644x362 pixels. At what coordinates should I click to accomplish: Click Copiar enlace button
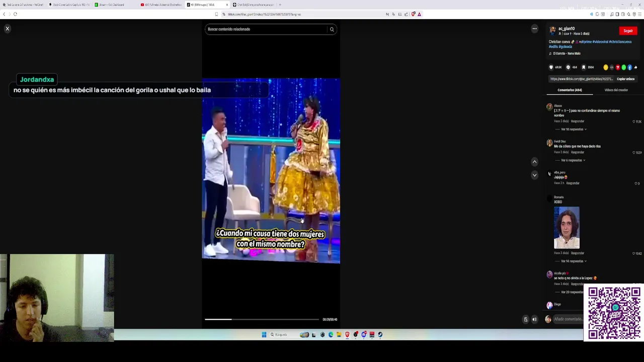click(x=625, y=79)
